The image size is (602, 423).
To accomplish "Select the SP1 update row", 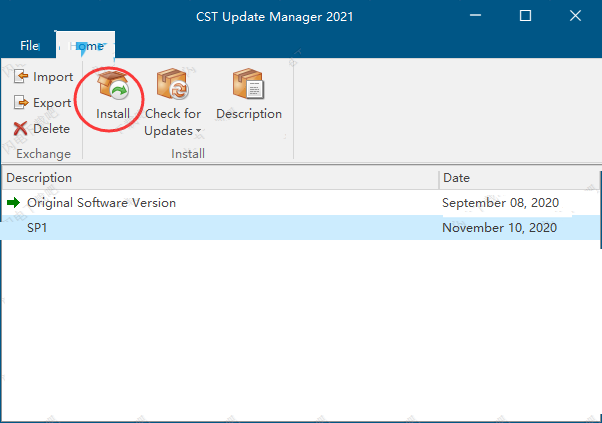I will (x=300, y=228).
